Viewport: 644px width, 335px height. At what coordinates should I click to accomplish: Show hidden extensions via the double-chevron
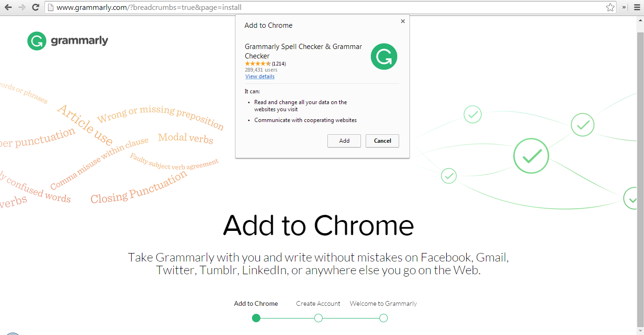[x=624, y=8]
